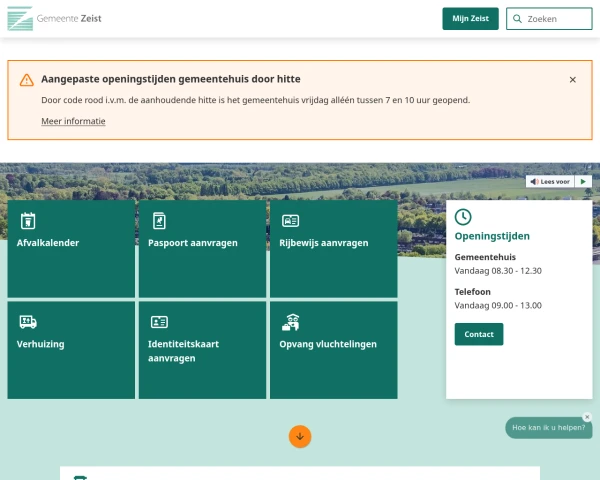Click the Openingstijden clock icon
This screenshot has height=480, width=600.
coord(463,217)
